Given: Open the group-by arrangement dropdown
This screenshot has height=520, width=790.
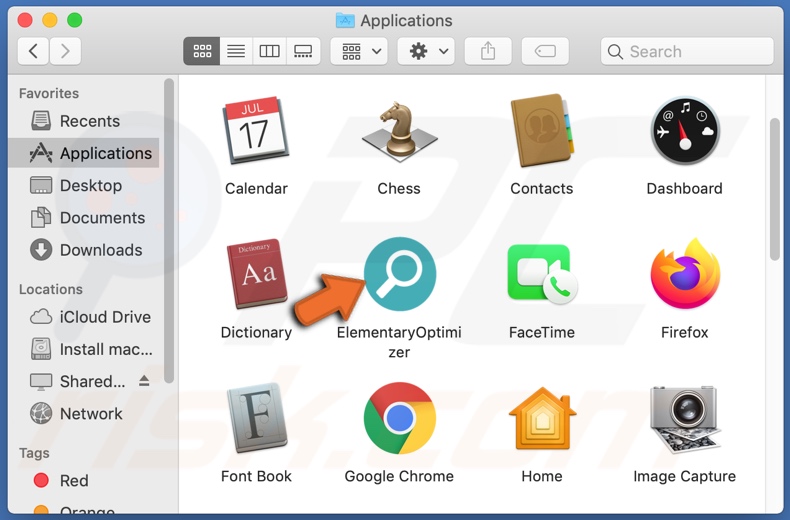Looking at the screenshot, I should tap(359, 51).
